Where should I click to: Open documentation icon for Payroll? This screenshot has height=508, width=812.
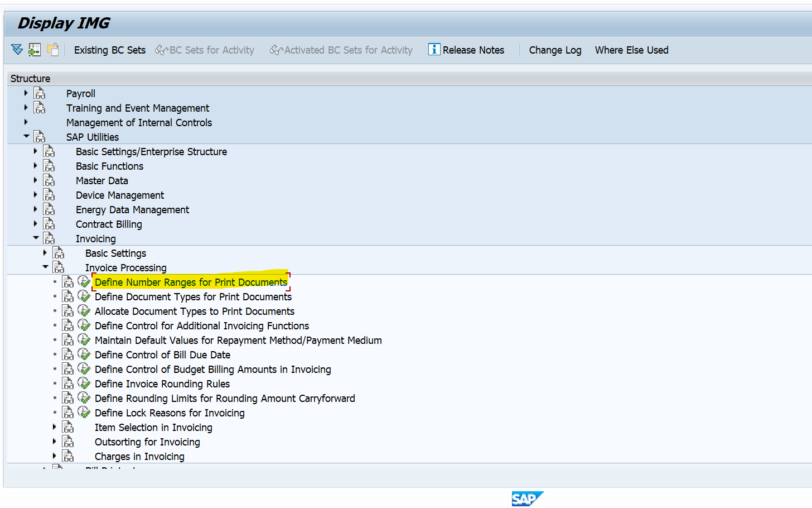coord(40,93)
